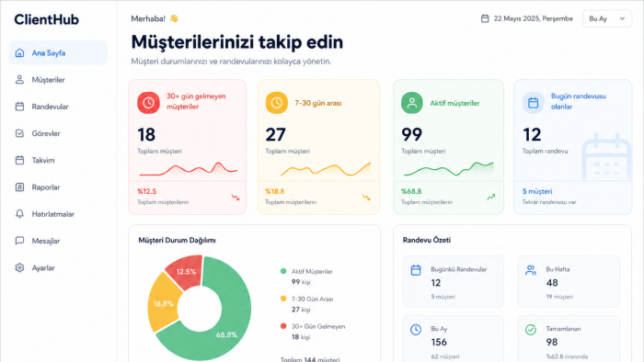Open the 30+ gün gelmeyen müşteriler card title
The width and height of the screenshot is (644, 362).
[196, 101]
